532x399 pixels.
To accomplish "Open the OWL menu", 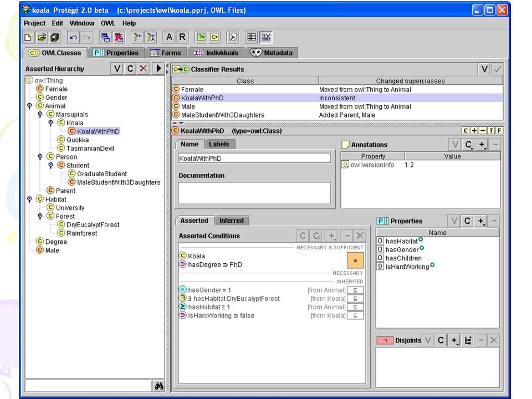I will click(108, 23).
